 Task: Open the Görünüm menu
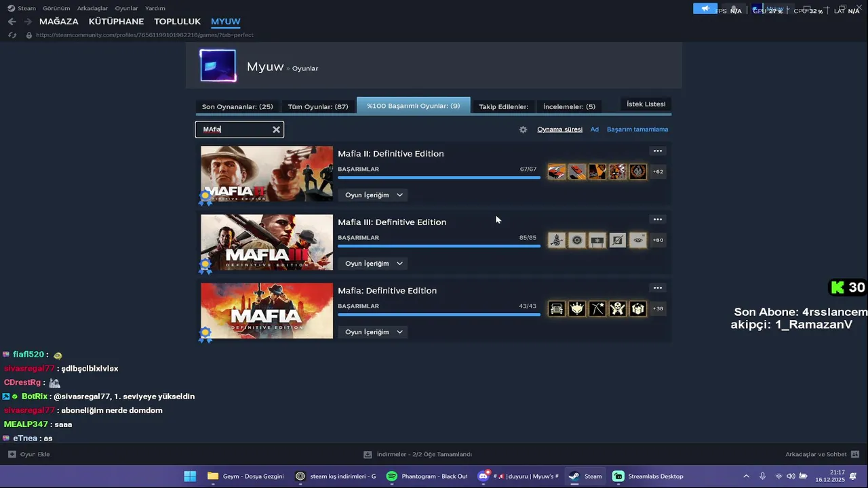(x=56, y=8)
